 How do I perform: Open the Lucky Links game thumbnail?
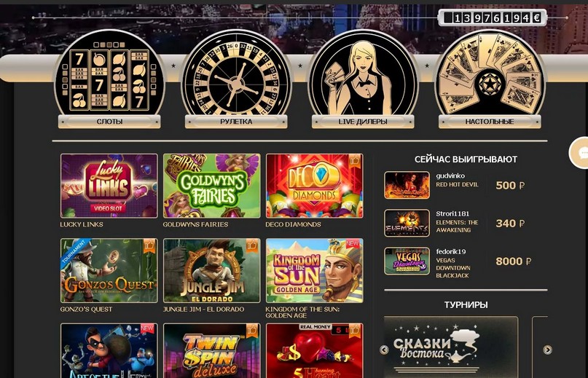(109, 186)
